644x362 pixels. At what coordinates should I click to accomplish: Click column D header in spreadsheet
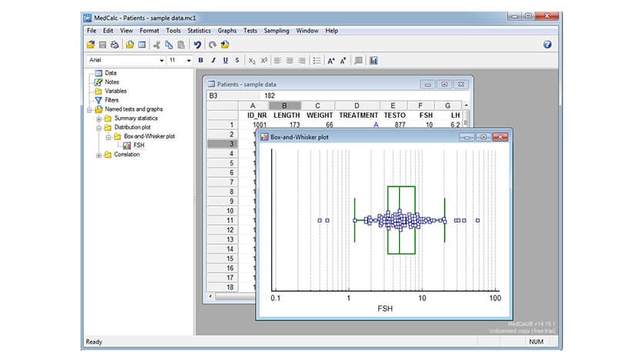357,106
